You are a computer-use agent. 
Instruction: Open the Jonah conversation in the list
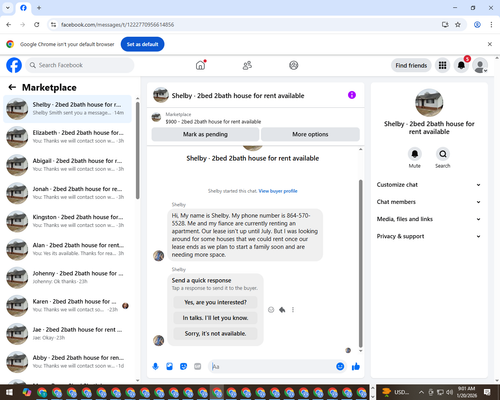[x=67, y=193]
